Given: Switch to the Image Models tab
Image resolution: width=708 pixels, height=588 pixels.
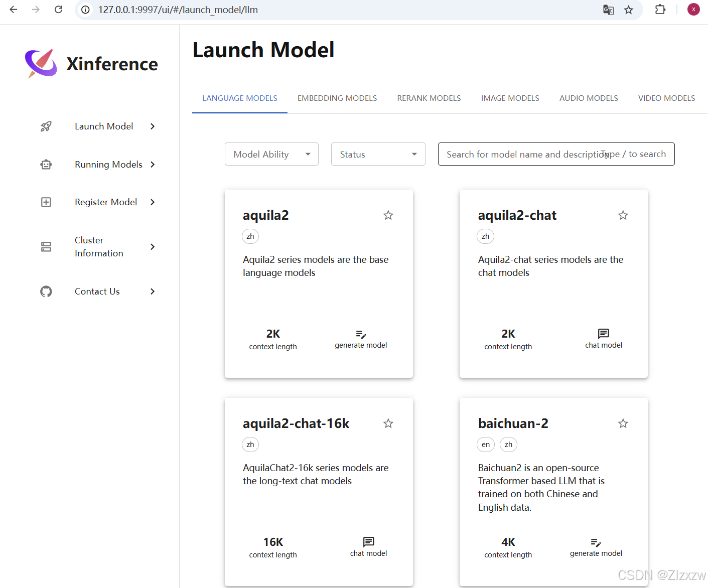Looking at the screenshot, I should tap(510, 98).
